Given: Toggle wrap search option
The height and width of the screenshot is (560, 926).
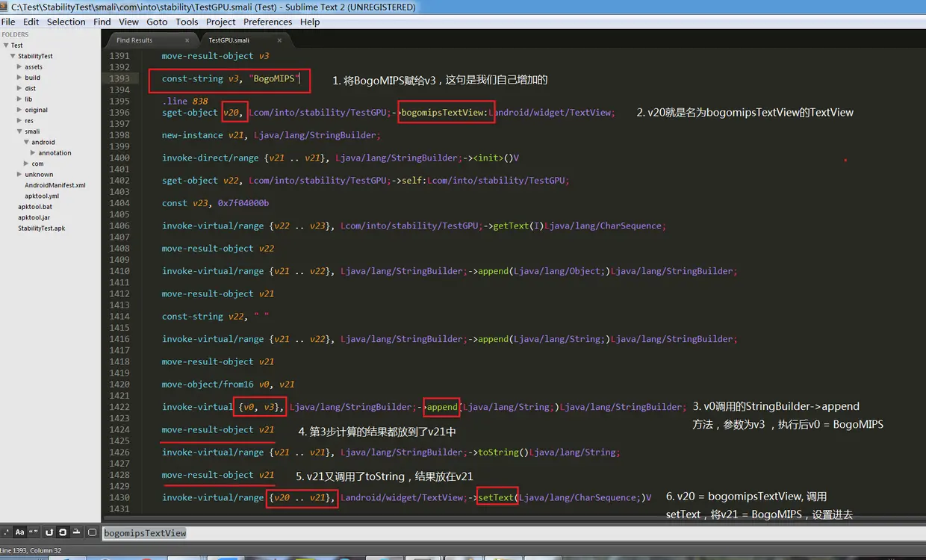Looking at the screenshot, I should point(63,532).
